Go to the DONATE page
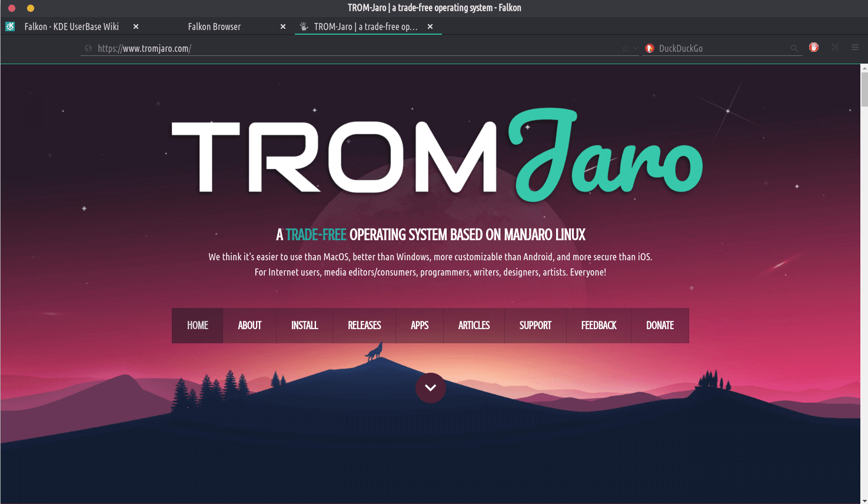868x504 pixels. (x=660, y=326)
